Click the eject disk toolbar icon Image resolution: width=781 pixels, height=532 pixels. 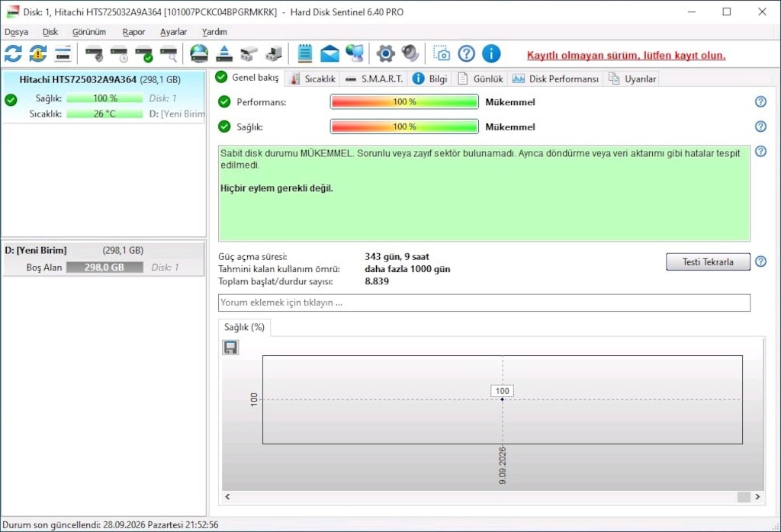click(x=224, y=54)
